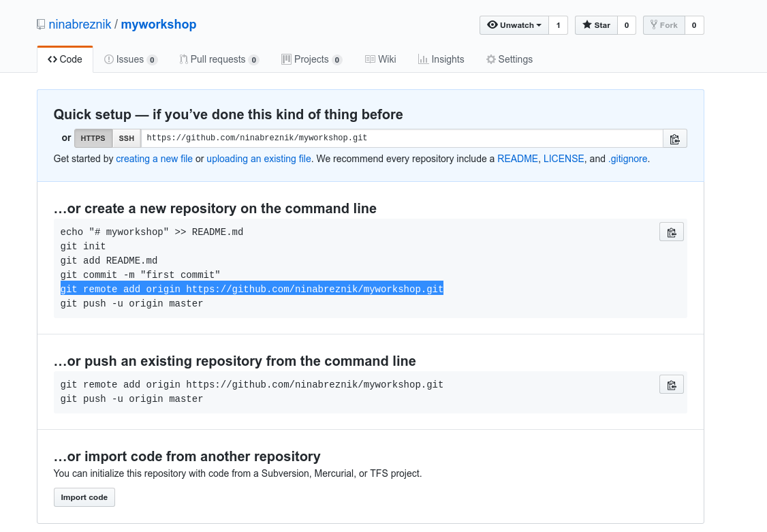The image size is (767, 532).
Task: Click the 'git commit -m "first commit"' line
Action: (x=140, y=275)
